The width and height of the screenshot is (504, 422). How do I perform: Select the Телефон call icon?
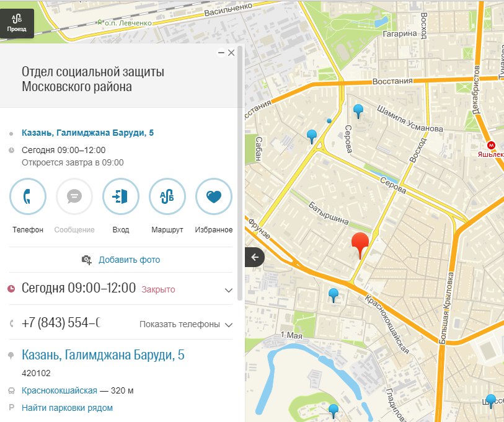pyautogui.click(x=27, y=196)
